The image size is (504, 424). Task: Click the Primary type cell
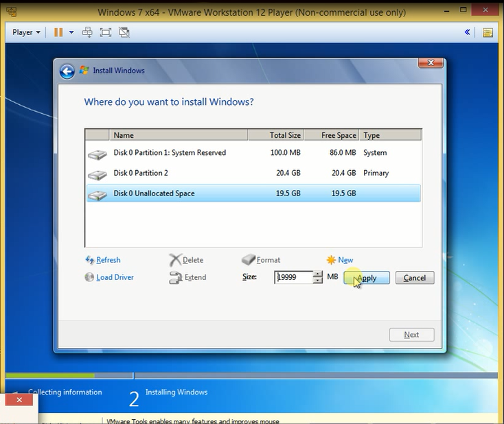coord(376,173)
